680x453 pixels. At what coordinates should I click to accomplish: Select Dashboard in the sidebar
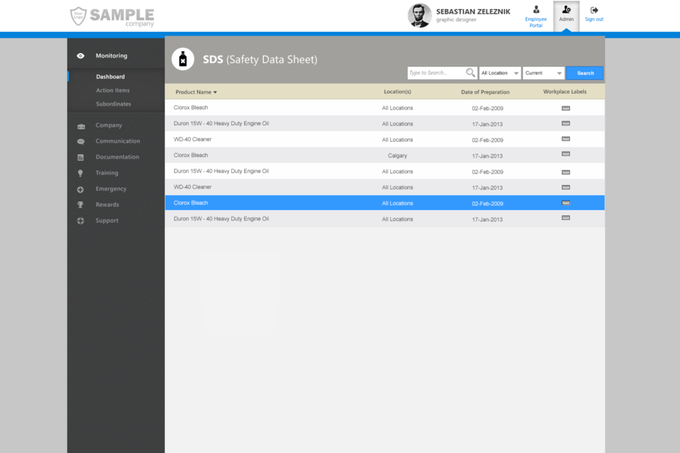pyautogui.click(x=110, y=77)
